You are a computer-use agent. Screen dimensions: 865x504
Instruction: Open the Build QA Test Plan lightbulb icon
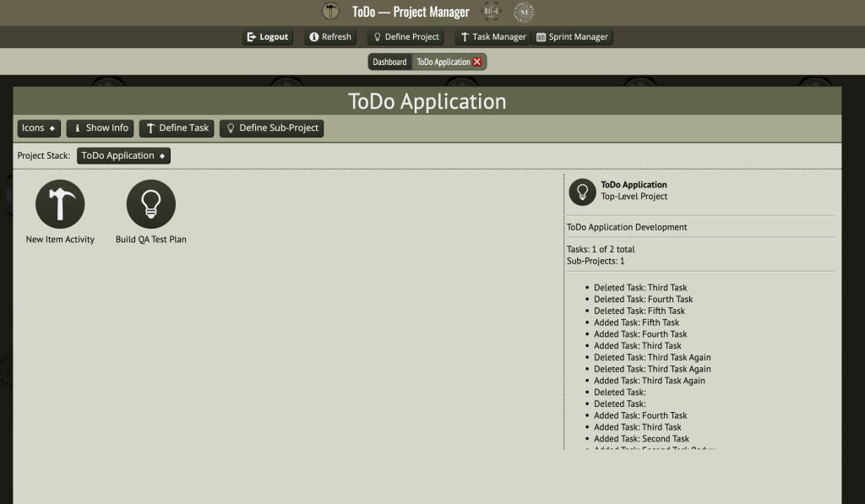(x=151, y=204)
